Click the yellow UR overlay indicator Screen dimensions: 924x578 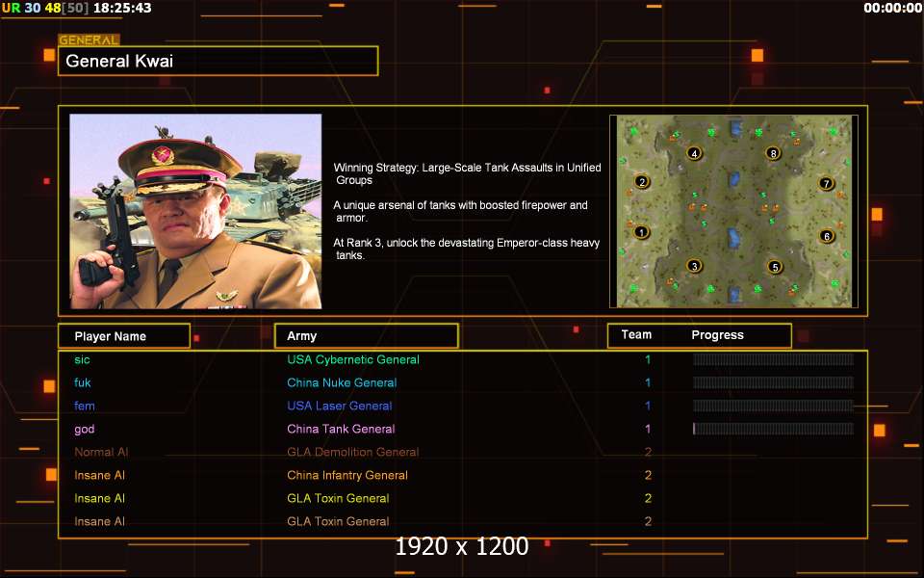click(x=11, y=8)
